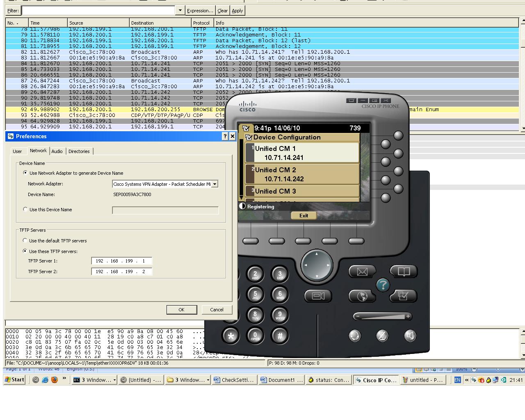This screenshot has width=525, height=420.
Task: Click the Expression... button in Wireshark
Action: pos(200,11)
